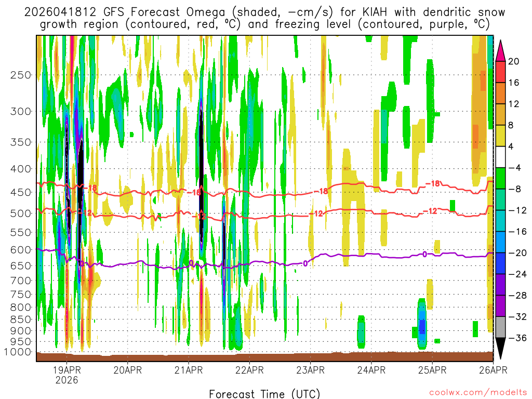Screen dimensions: 532x399
Task: Click the legend value 20
Action: click(514, 61)
